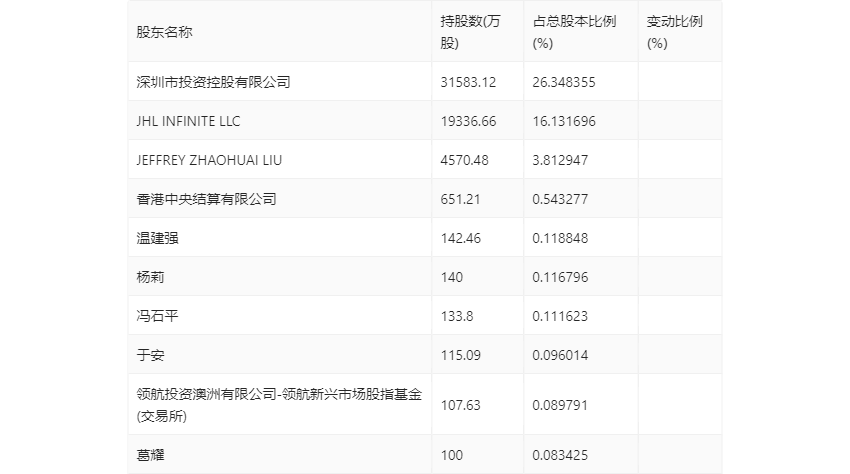Viewport: 850px width, 474px height.
Task: Click the value 142.46
Action: [x=460, y=238]
